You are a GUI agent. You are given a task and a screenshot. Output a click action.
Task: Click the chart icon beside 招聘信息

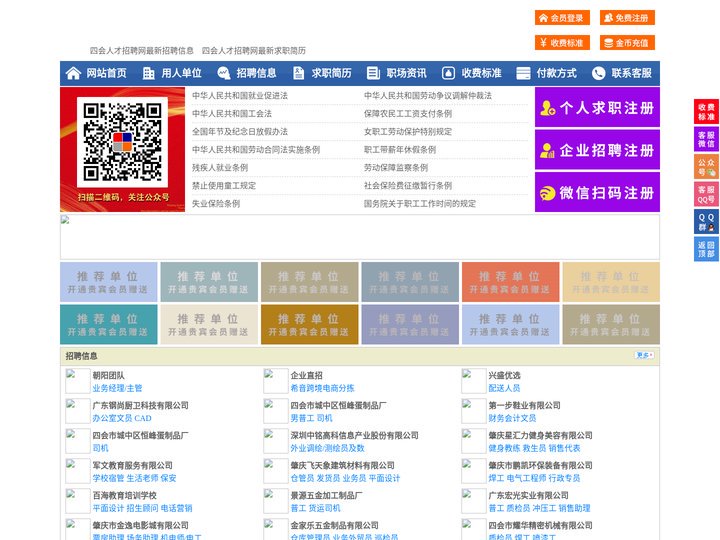(x=224, y=73)
